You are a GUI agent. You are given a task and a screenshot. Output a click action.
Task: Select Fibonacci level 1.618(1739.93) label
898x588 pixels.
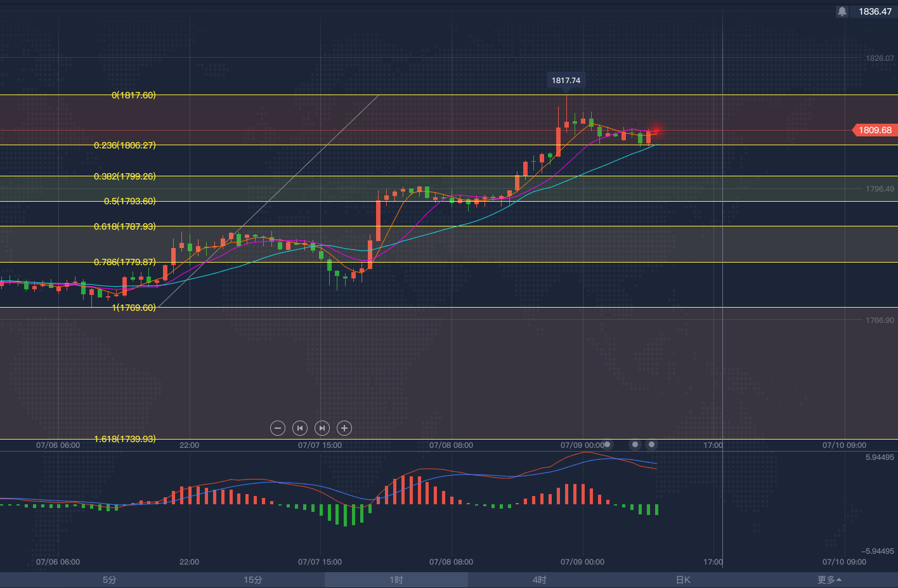click(x=125, y=439)
